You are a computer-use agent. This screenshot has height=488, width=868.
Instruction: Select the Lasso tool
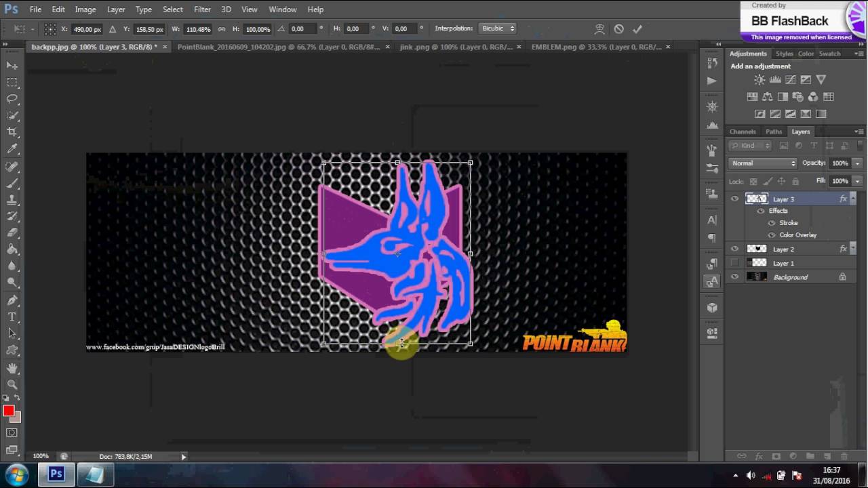(x=12, y=99)
